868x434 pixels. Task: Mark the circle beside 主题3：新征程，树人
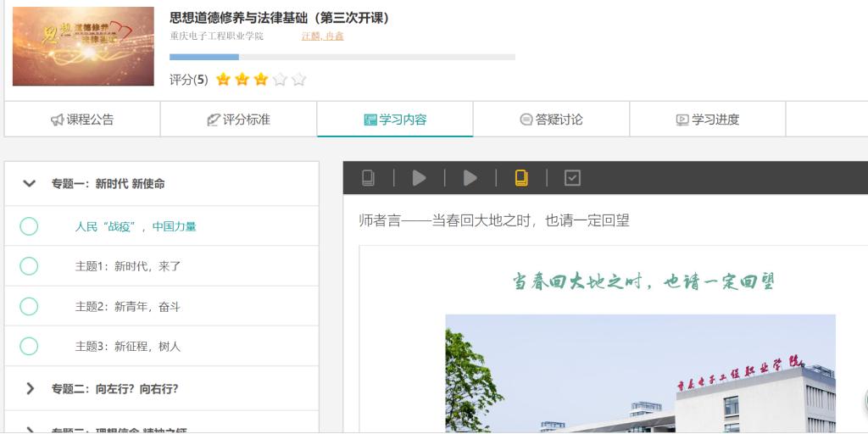tap(29, 346)
